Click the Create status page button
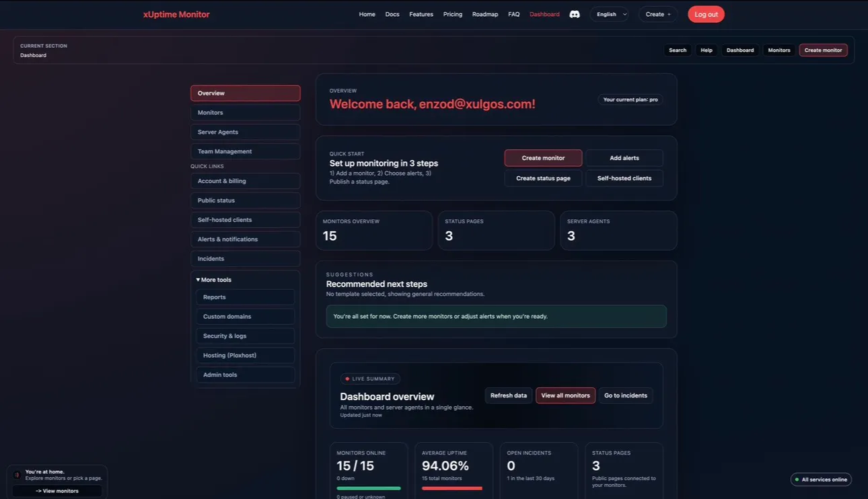Image resolution: width=868 pixels, height=499 pixels. [543, 178]
